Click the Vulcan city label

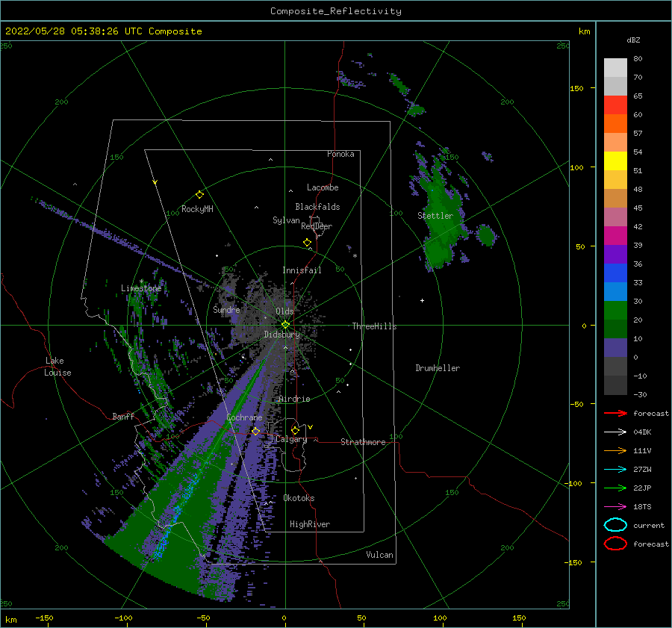coord(379,555)
